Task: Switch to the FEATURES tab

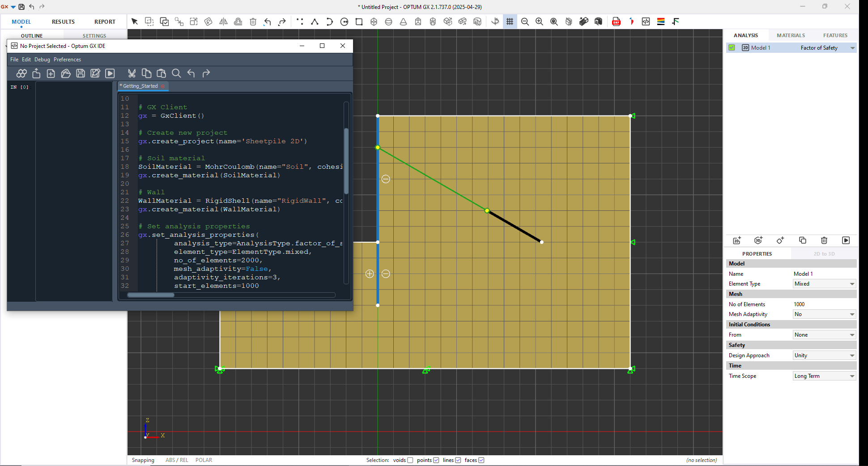Action: coord(835,35)
